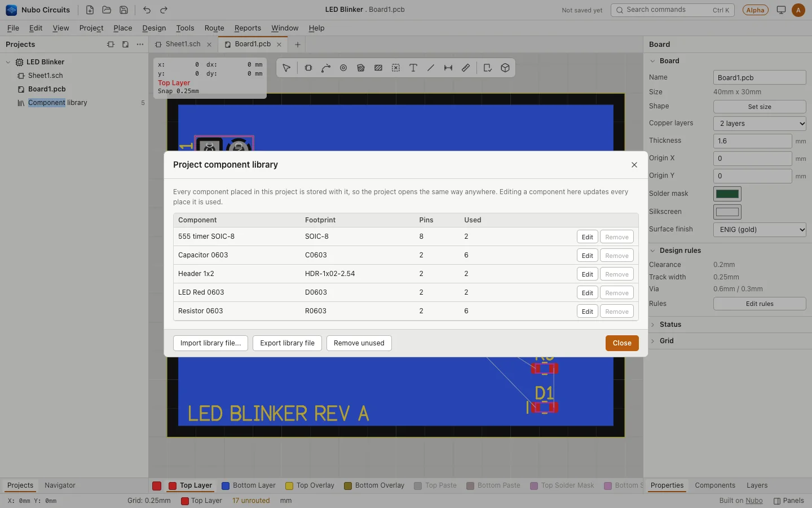Select the dimension tool
The height and width of the screenshot is (508, 812).
tap(448, 68)
